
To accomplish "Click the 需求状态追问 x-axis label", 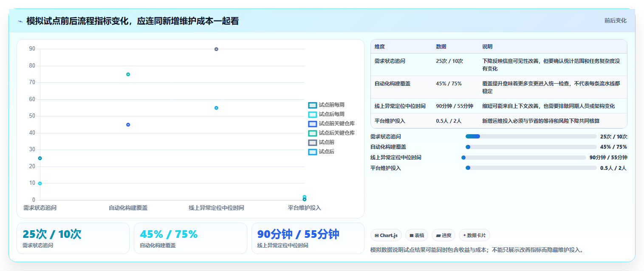I will point(40,208).
